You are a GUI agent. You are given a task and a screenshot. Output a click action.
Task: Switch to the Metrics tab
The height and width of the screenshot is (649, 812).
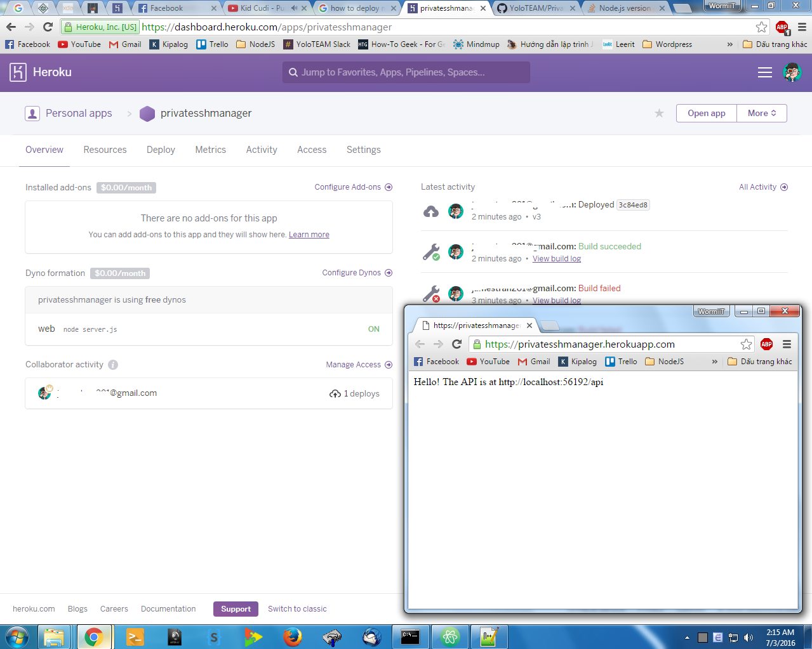(210, 150)
